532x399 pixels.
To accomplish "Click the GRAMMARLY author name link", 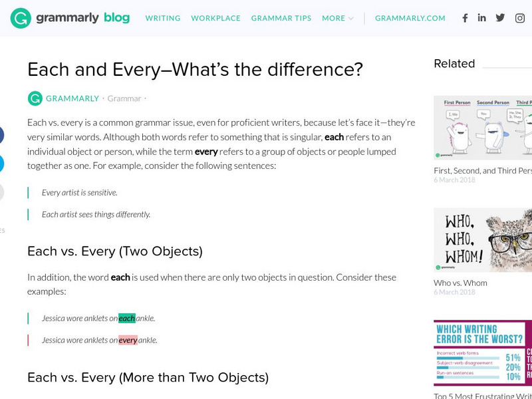I will [x=72, y=98].
